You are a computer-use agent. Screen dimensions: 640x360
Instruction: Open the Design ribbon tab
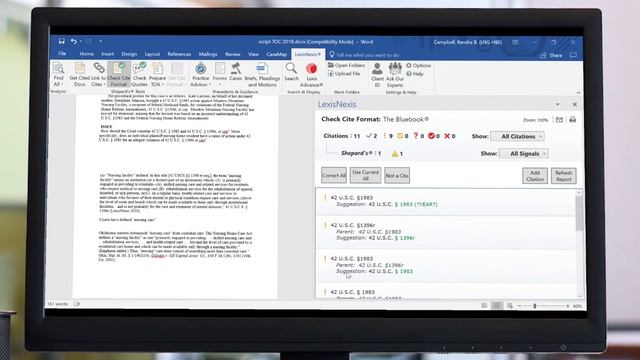(x=129, y=54)
